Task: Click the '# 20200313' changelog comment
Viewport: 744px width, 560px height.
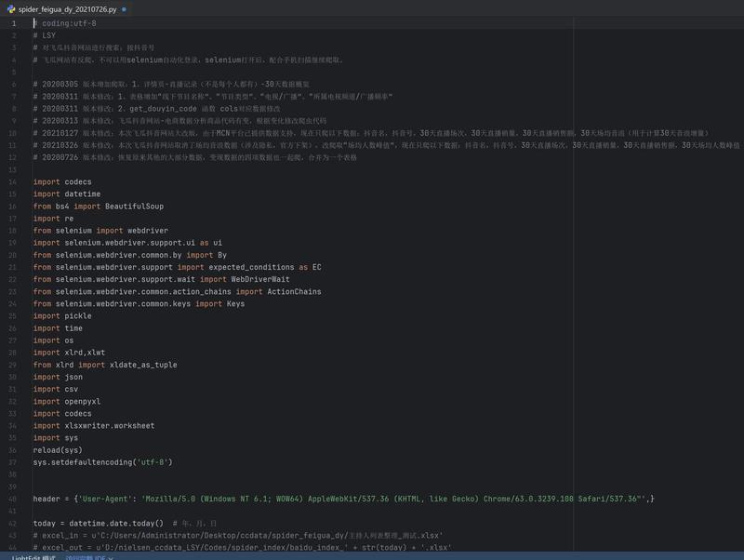Action: click(x=179, y=121)
